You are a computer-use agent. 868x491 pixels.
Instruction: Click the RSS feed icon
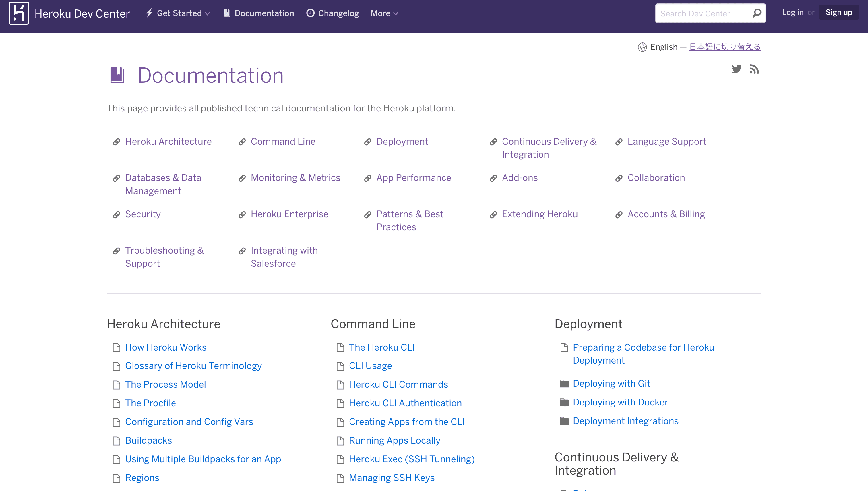point(754,69)
